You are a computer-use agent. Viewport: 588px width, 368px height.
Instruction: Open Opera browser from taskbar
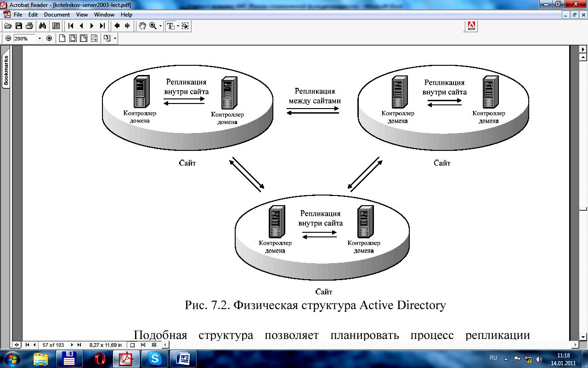[x=100, y=359]
